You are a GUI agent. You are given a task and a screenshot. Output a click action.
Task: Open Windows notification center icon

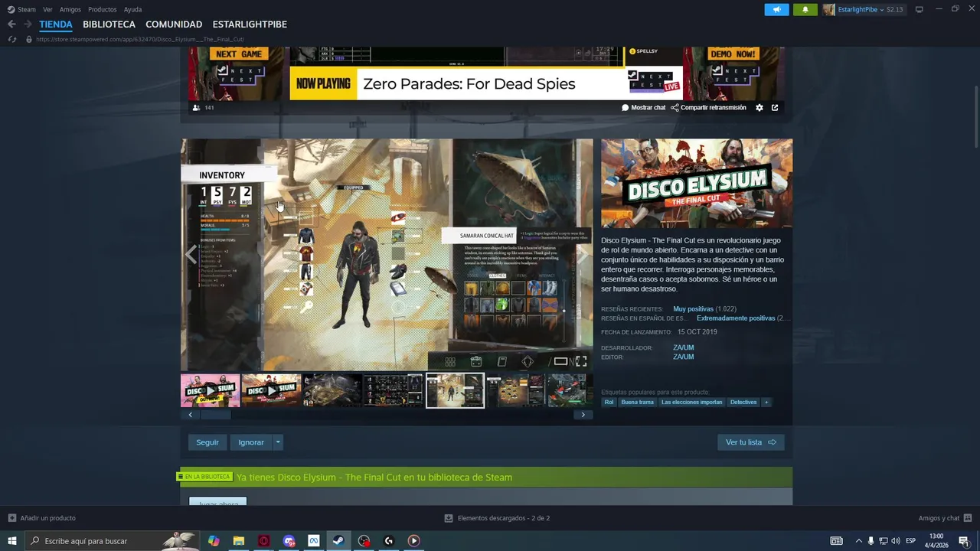pyautogui.click(x=964, y=541)
